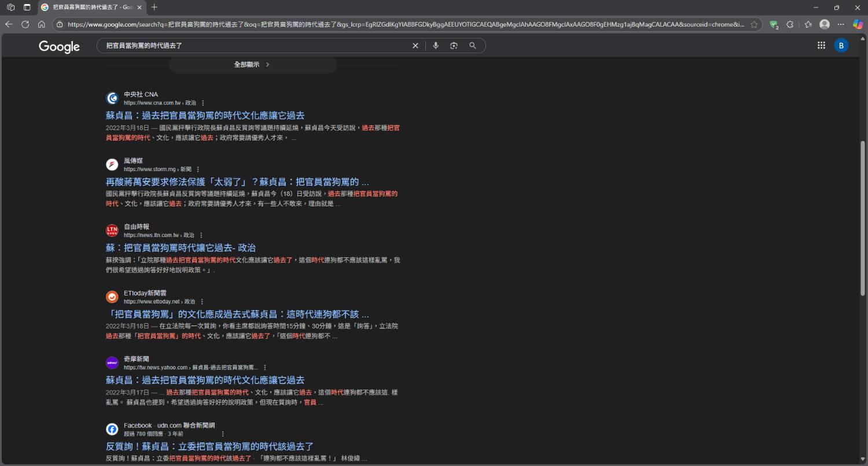Click in the Google search input field
Image resolution: width=868 pixels, height=466 pixels.
(255, 46)
